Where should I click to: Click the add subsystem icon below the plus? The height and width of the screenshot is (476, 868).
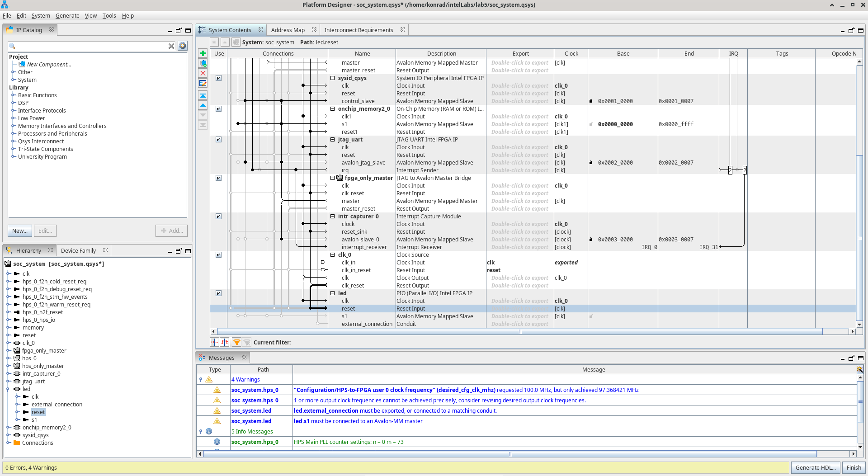pos(203,63)
